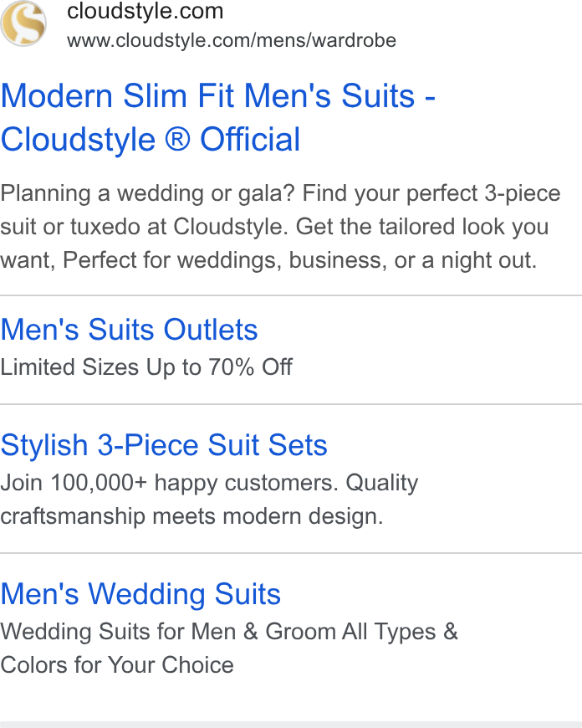Click the gold Cloudstyle logo favicon
The width and height of the screenshot is (582, 728).
tap(23, 23)
